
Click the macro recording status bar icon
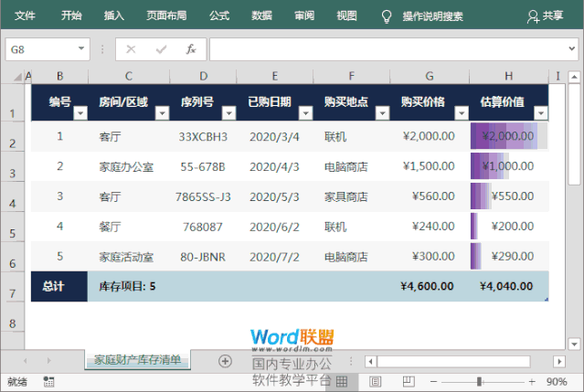point(48,382)
